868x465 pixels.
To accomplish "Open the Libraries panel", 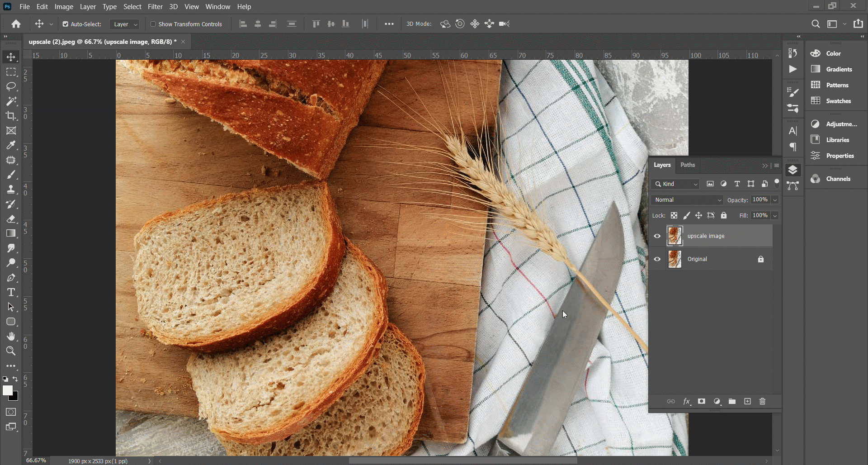I will tap(836, 140).
